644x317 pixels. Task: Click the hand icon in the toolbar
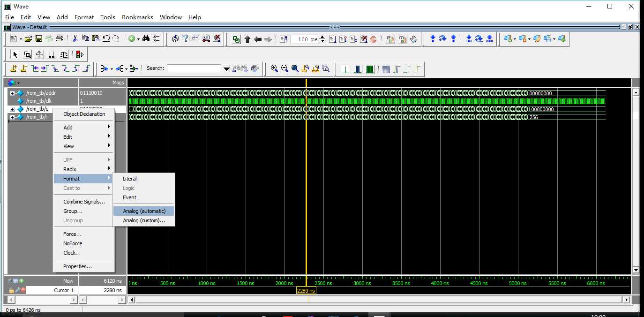tap(414, 39)
